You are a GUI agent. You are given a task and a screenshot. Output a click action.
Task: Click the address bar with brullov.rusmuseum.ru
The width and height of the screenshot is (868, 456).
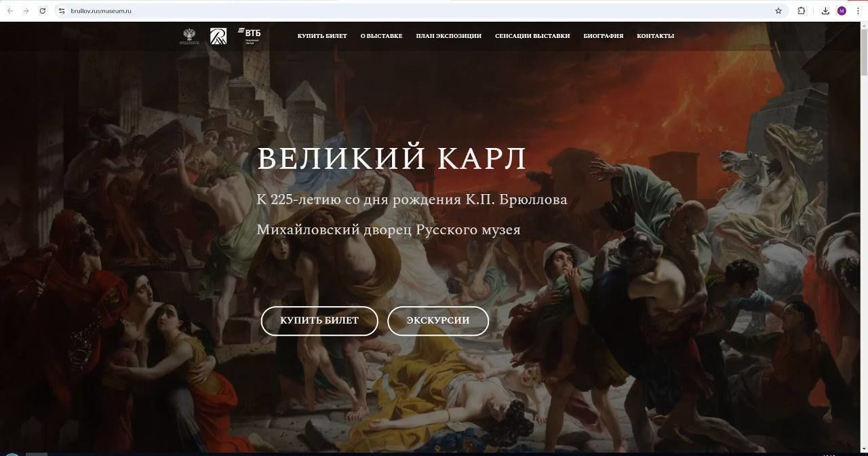[420, 11]
